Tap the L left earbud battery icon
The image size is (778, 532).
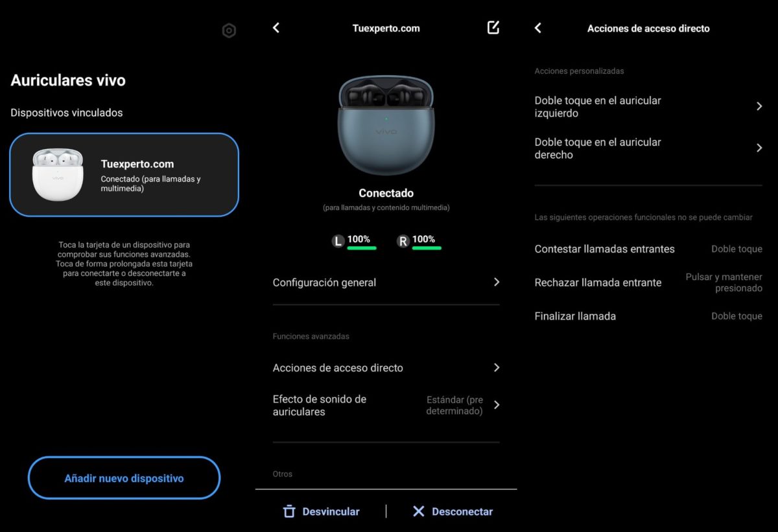[x=338, y=242]
